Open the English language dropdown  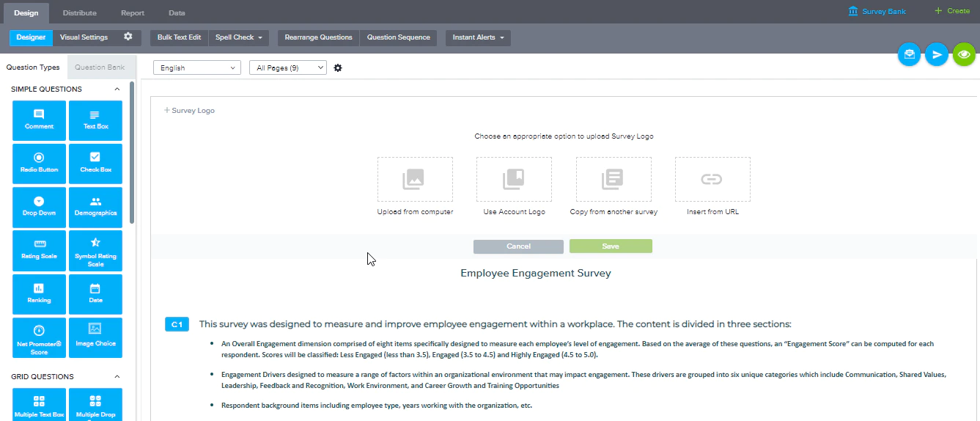coord(197,67)
